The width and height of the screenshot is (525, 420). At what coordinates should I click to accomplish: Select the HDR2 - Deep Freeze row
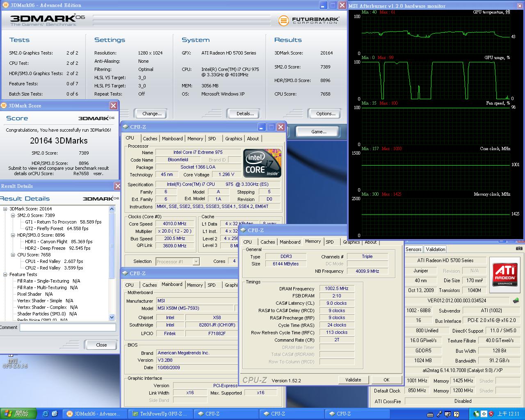tap(57, 248)
